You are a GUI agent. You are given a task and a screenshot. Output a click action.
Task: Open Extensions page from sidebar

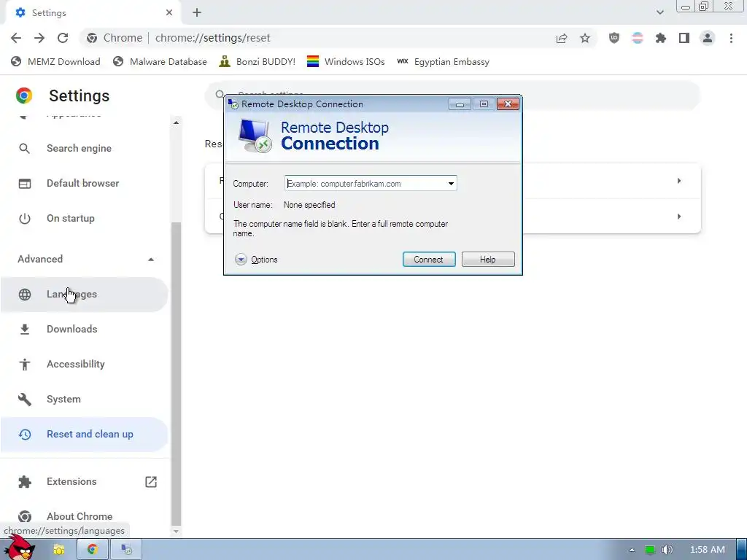click(x=71, y=481)
